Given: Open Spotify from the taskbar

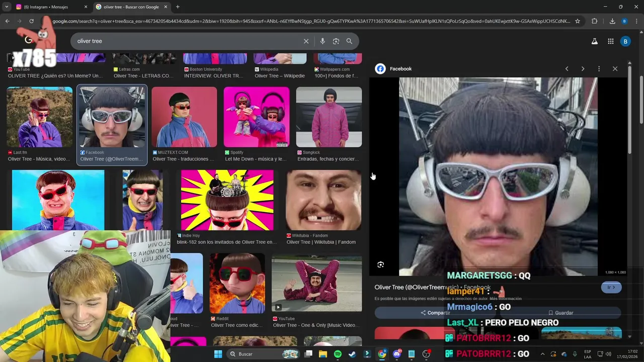Looking at the screenshot, I should point(338,354).
